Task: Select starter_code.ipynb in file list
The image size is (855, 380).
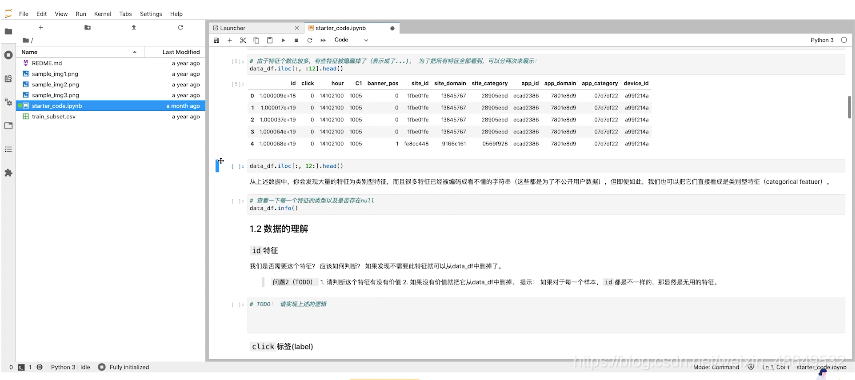Action: [x=111, y=106]
